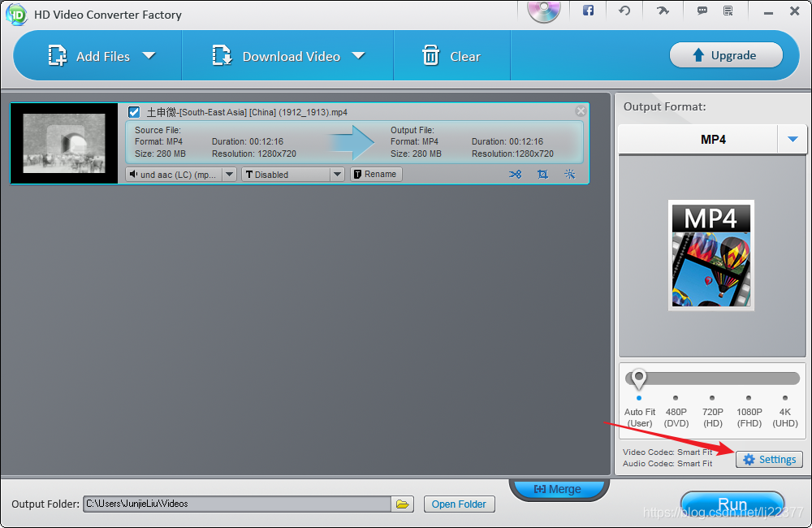
Task: Open the clip scissors tool icon
Action: tap(515, 174)
